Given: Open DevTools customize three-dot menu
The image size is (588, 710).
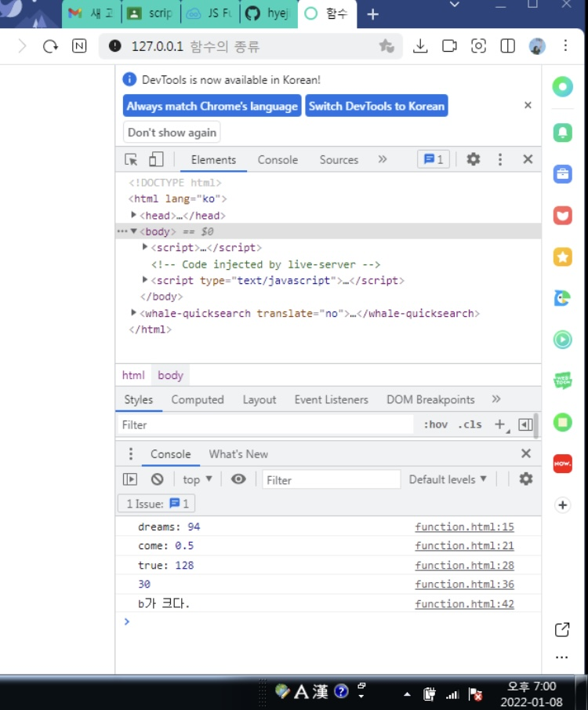Looking at the screenshot, I should tap(500, 159).
